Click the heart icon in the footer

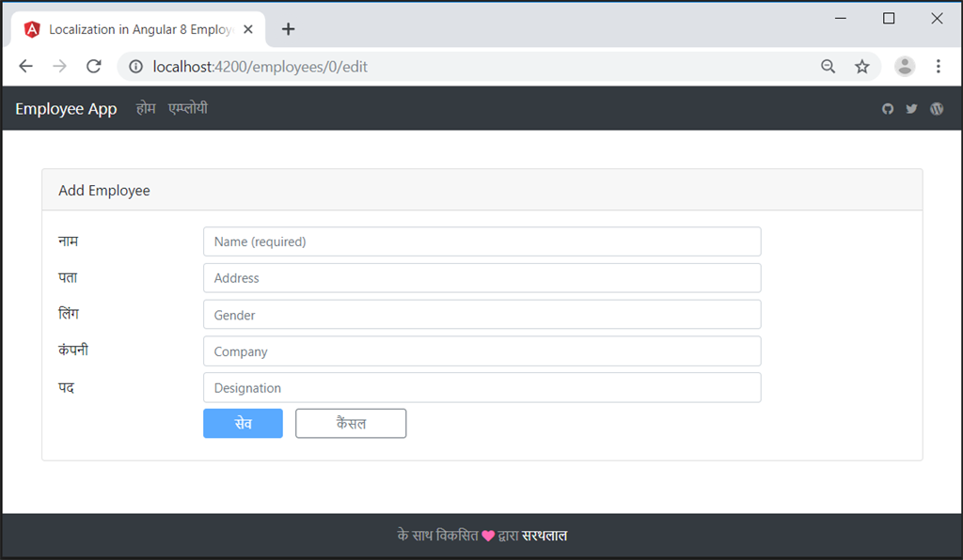pyautogui.click(x=487, y=534)
